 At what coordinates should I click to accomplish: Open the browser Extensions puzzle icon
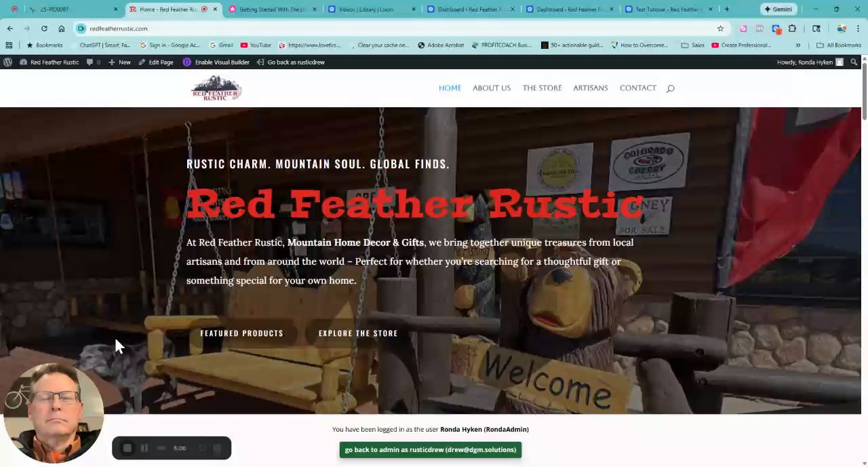click(792, 29)
